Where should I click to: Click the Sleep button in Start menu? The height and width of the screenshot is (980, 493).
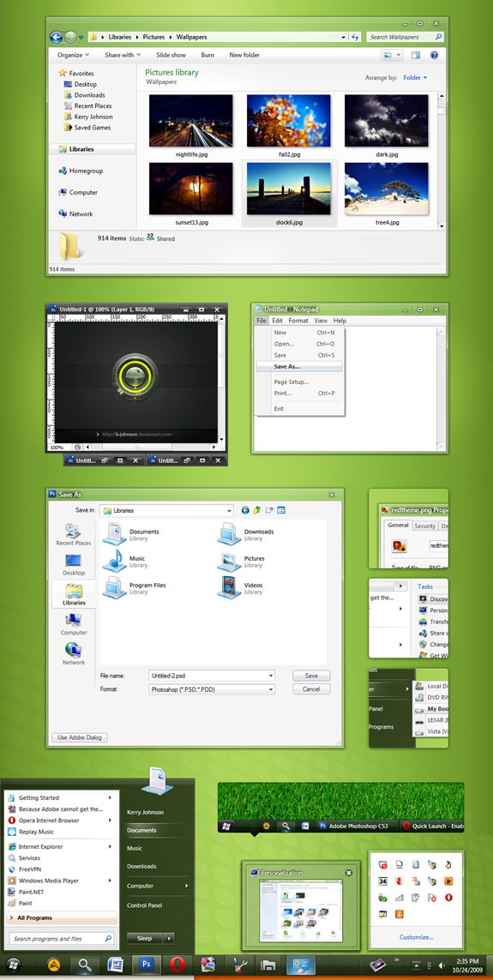pyautogui.click(x=145, y=938)
